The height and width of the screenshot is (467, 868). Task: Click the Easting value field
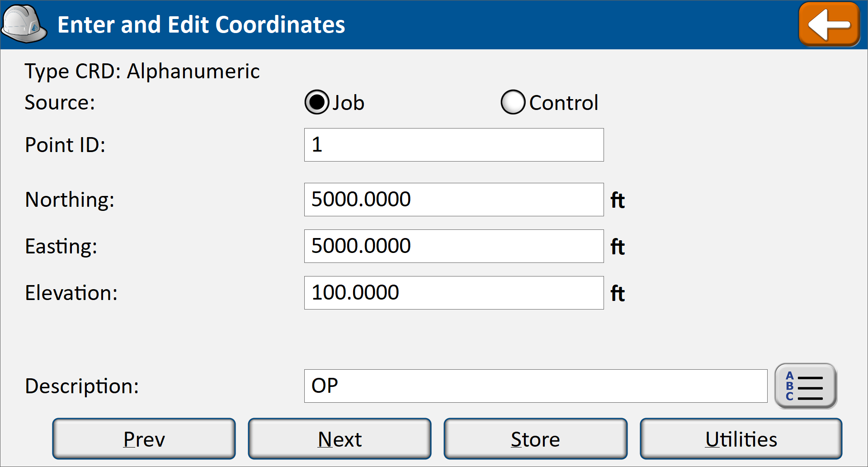pyautogui.click(x=454, y=246)
